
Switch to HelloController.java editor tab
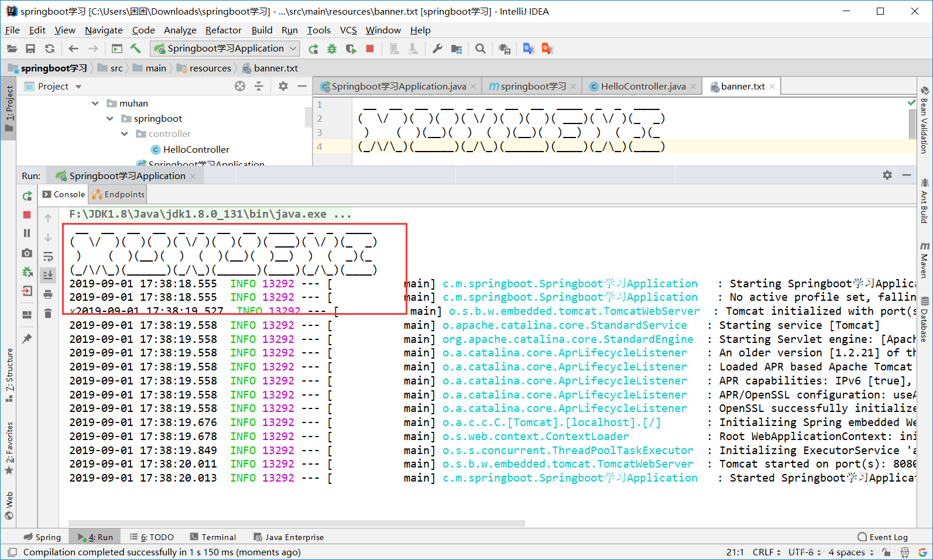(643, 87)
